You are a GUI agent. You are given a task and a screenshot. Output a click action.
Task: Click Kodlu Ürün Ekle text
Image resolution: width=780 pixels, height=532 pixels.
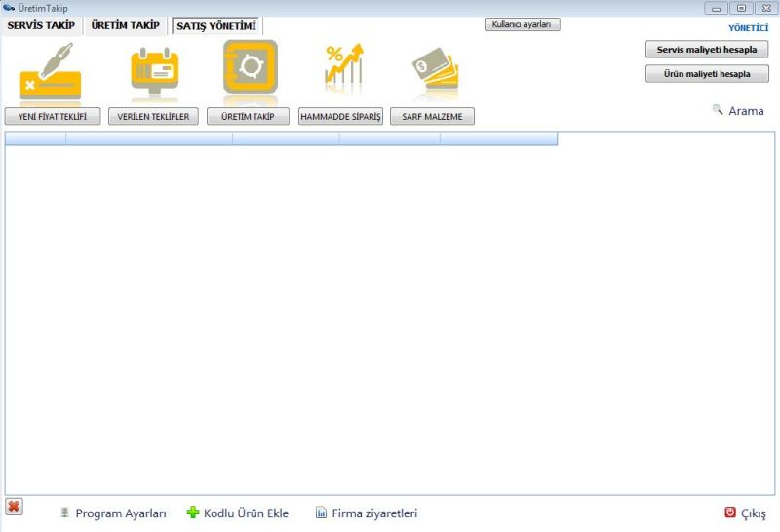(247, 513)
